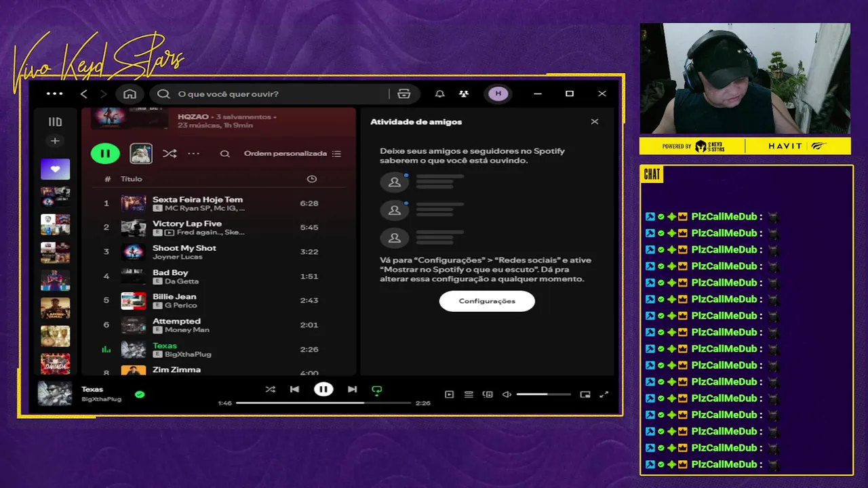Open now-playing album art thumbnail
868x488 pixels.
55,393
